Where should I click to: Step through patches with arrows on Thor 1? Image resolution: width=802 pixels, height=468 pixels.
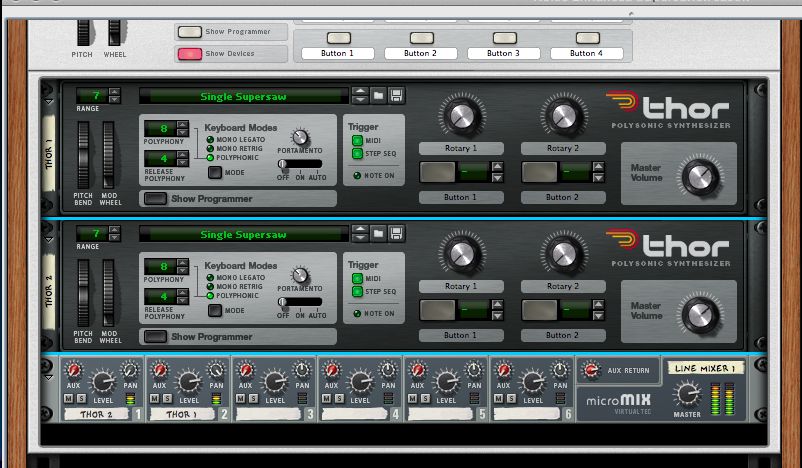[x=360, y=96]
